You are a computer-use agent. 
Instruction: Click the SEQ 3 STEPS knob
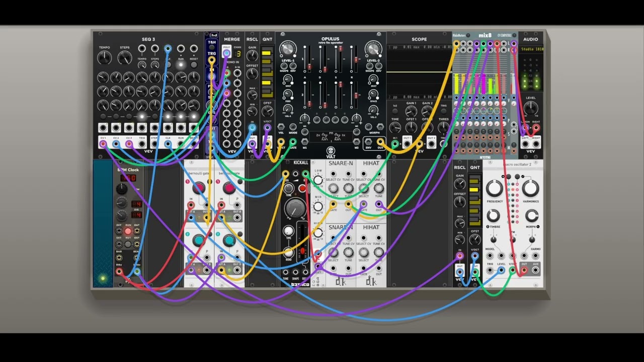(x=124, y=58)
